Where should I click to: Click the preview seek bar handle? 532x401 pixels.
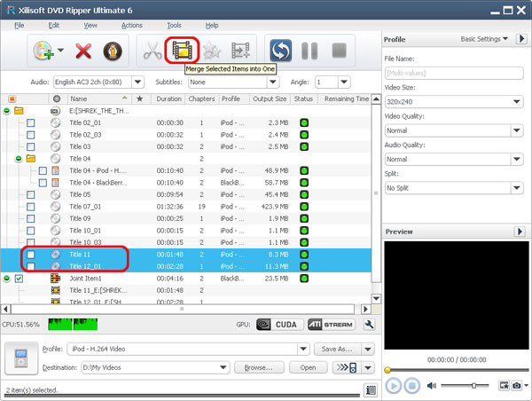(x=387, y=370)
